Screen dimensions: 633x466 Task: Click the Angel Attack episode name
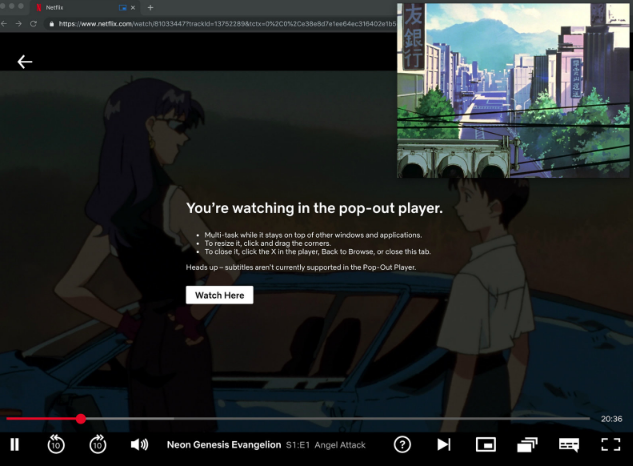(340, 445)
